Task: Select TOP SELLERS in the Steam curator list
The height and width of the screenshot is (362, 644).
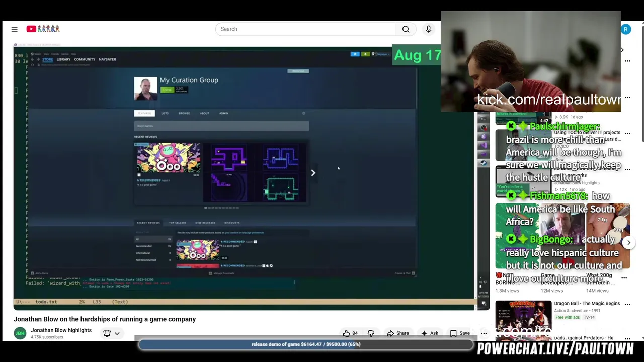Action: (x=178, y=223)
